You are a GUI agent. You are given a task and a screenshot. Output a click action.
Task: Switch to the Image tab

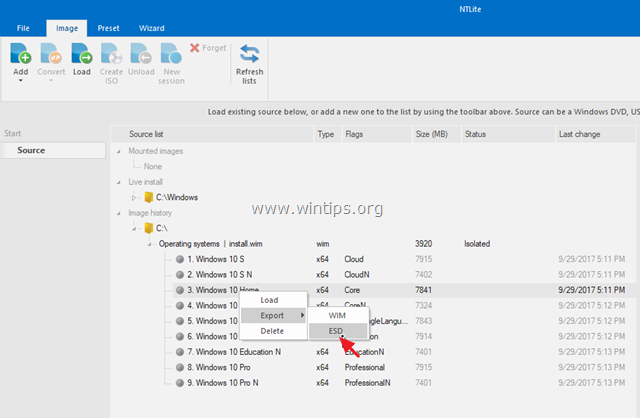click(x=67, y=28)
